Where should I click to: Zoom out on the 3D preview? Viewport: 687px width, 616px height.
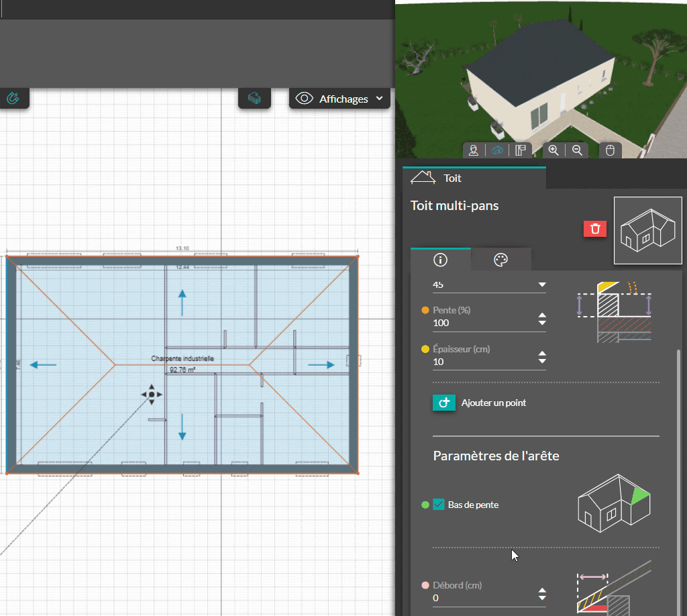[x=577, y=150]
